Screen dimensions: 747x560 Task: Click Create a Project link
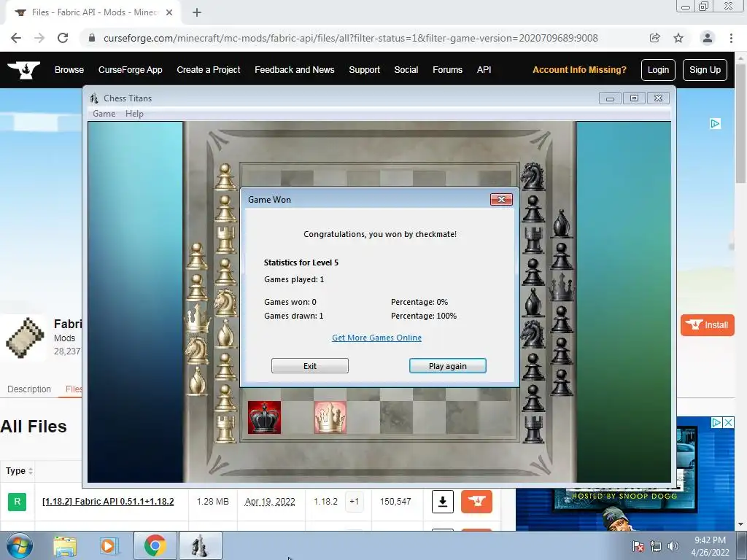(x=208, y=70)
